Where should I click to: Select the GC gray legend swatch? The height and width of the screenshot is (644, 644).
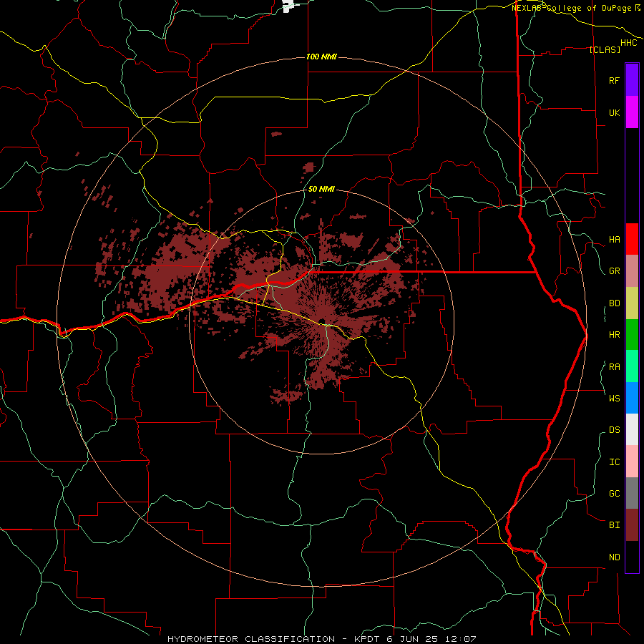pyautogui.click(x=632, y=493)
